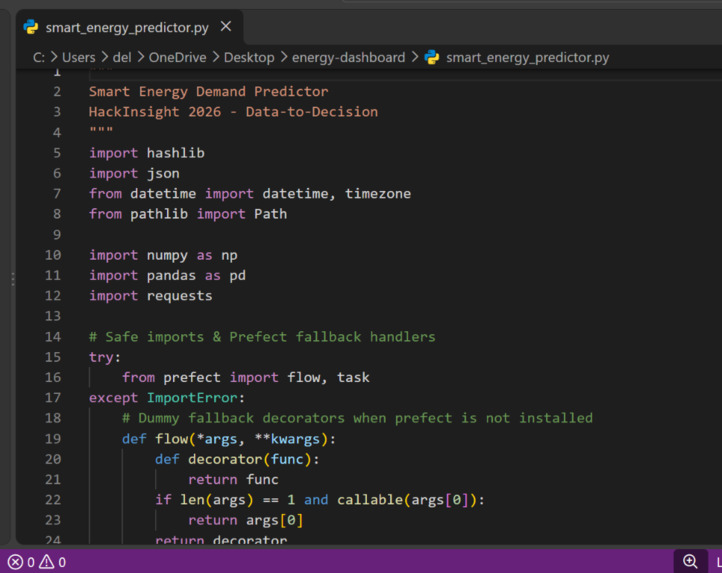The height and width of the screenshot is (573, 722).
Task: Click on 'requests' in line 12
Action: point(180,296)
